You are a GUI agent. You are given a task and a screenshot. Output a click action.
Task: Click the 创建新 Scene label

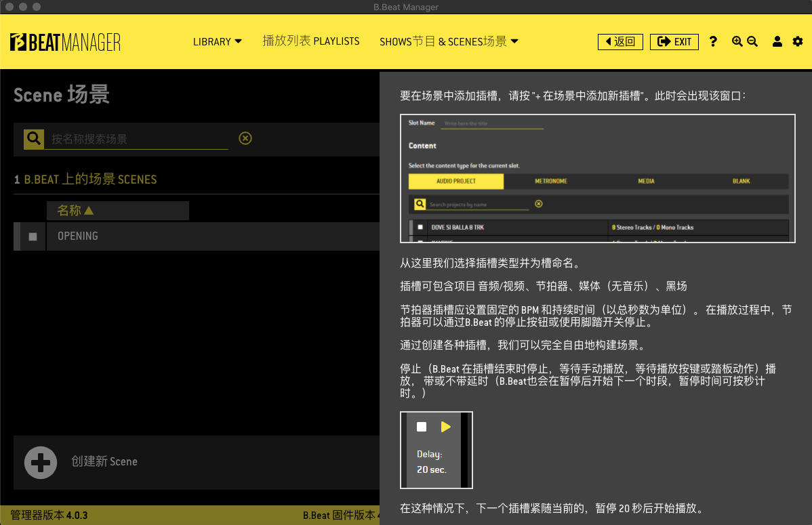pos(104,461)
